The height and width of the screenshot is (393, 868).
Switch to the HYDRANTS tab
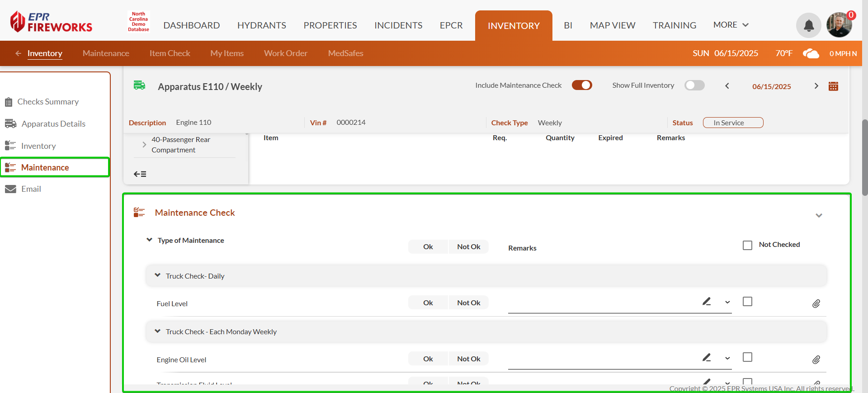(261, 25)
